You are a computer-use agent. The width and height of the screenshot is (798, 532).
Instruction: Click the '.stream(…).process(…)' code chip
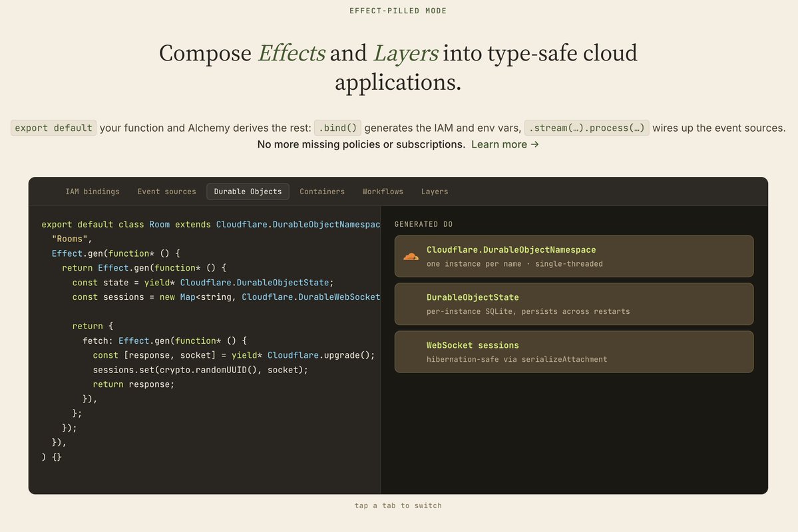tap(587, 128)
